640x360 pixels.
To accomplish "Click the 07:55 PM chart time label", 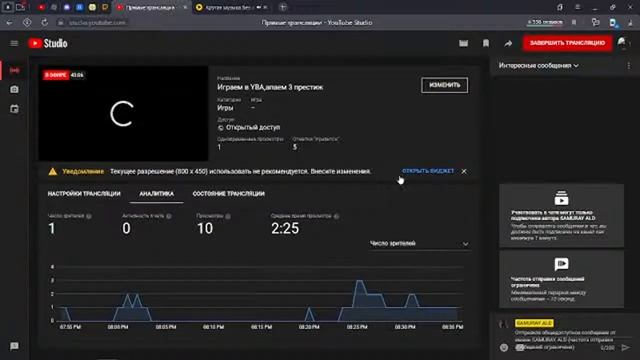I will [70, 327].
